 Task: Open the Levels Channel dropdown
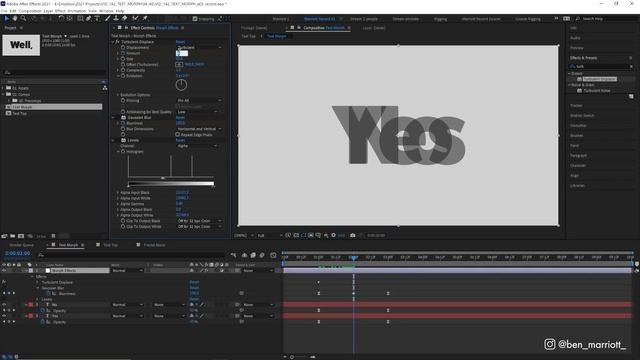pos(198,146)
